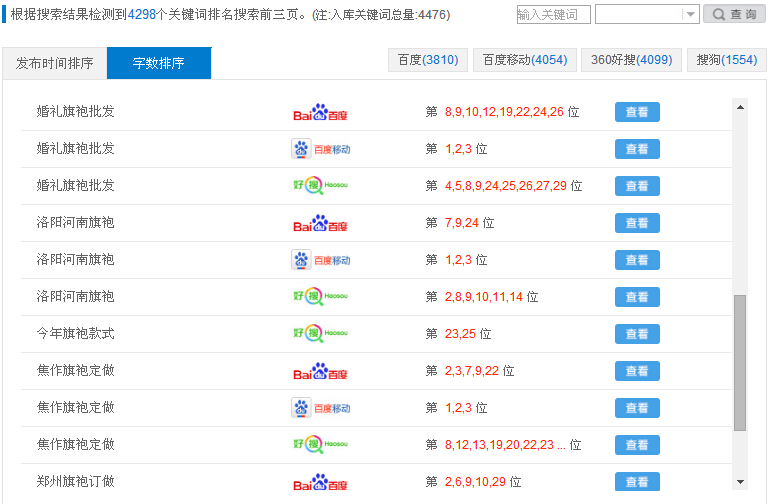Click rank text 2,3,7,9,22
Screen dimensions: 768x504
coord(472,371)
